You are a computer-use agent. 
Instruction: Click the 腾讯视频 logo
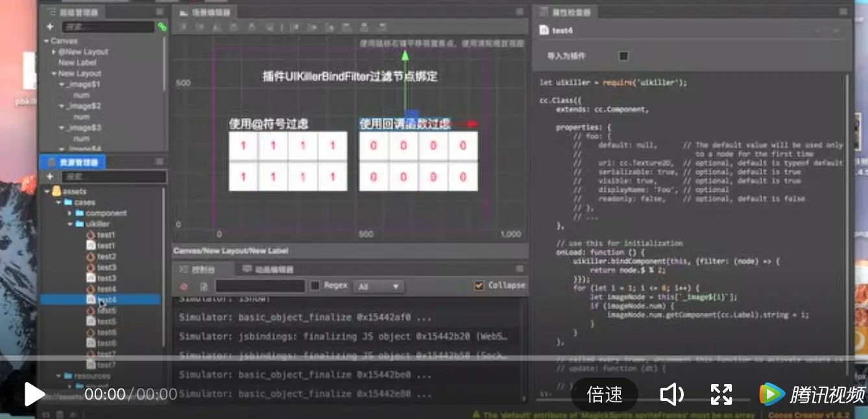pos(812,394)
